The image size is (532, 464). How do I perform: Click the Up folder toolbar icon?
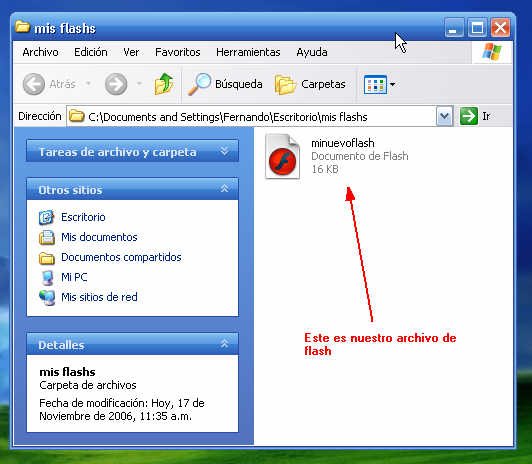pyautogui.click(x=164, y=84)
